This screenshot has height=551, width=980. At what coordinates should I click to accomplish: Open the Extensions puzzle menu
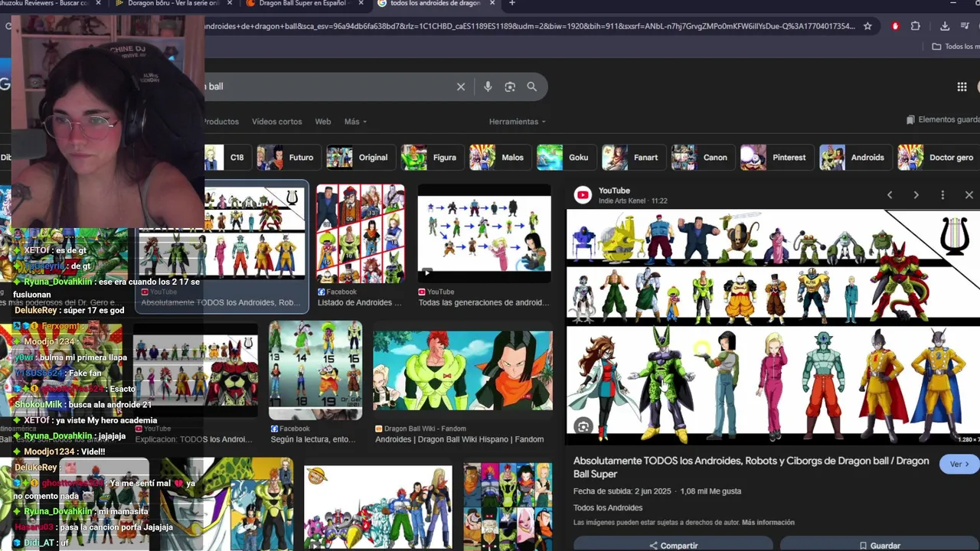point(915,26)
